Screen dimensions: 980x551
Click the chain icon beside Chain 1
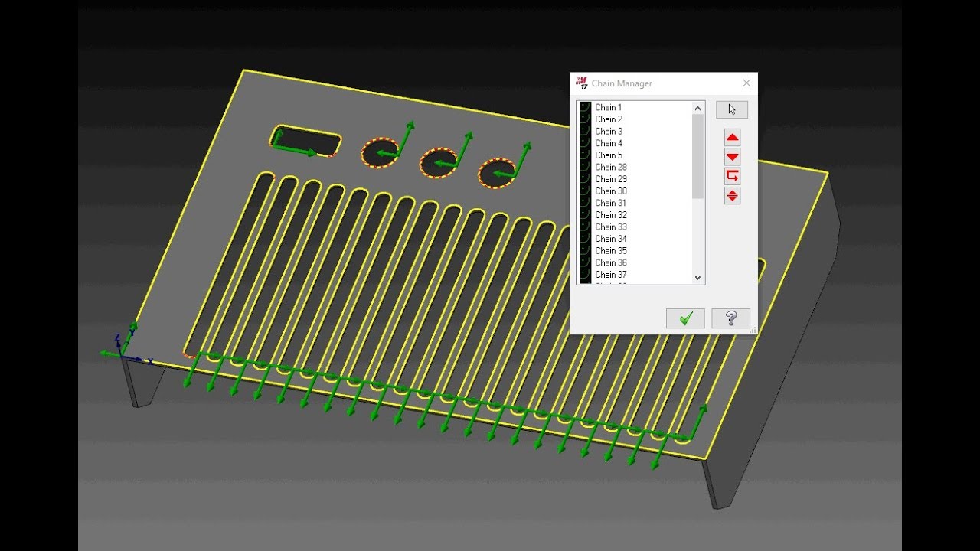586,108
